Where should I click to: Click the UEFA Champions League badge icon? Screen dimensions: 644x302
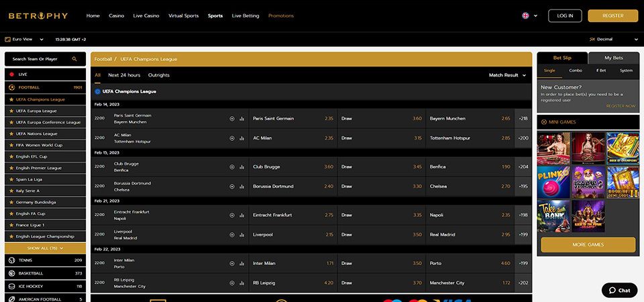[97, 92]
